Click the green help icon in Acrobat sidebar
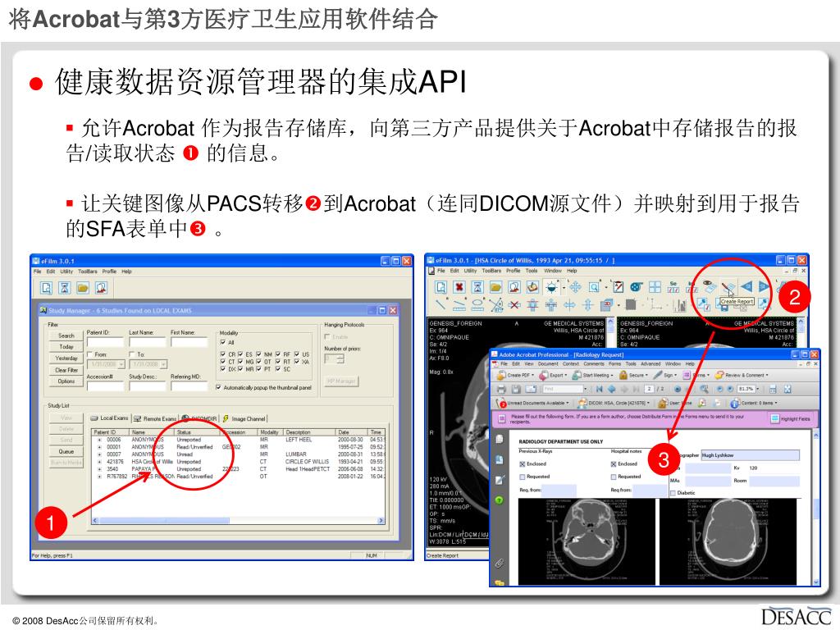Image resolution: width=840 pixels, height=630 pixels. point(500,500)
